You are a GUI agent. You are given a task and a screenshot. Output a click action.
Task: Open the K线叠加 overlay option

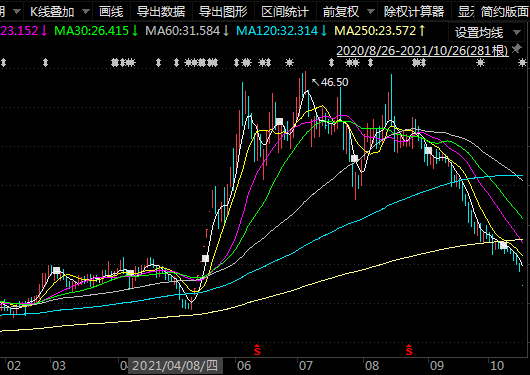[52, 12]
